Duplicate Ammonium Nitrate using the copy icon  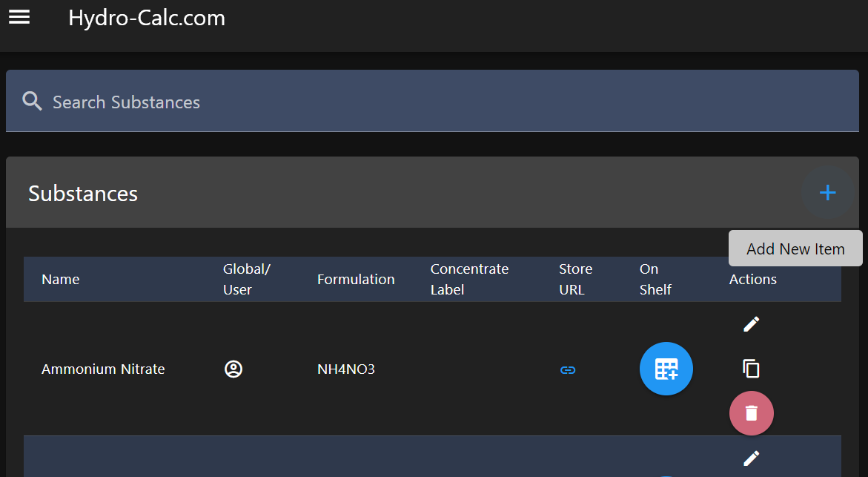(751, 369)
